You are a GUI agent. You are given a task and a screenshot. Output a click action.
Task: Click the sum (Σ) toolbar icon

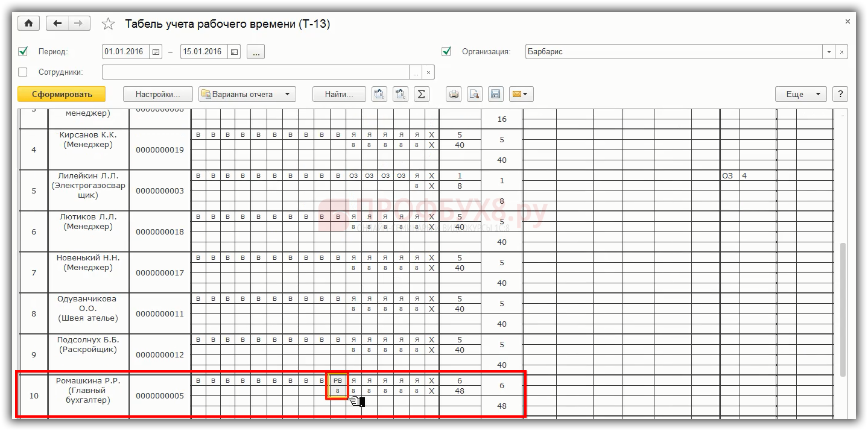click(421, 94)
